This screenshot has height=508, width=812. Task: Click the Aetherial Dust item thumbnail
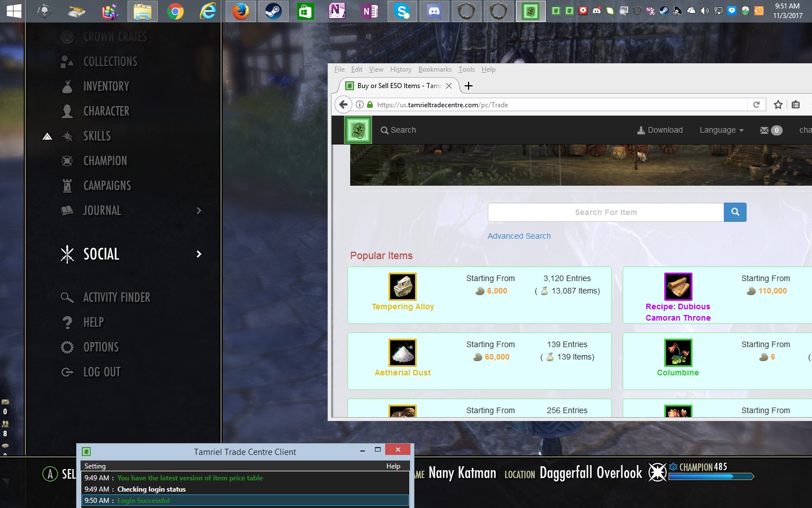tap(403, 353)
